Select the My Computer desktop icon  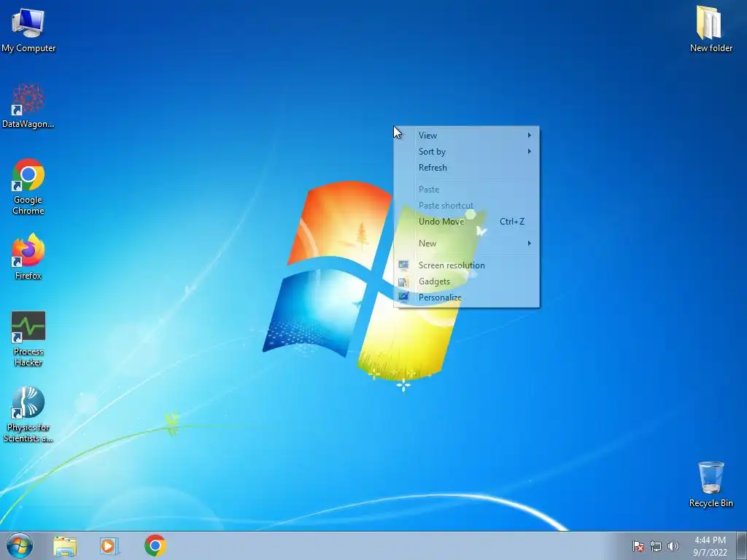[28, 29]
